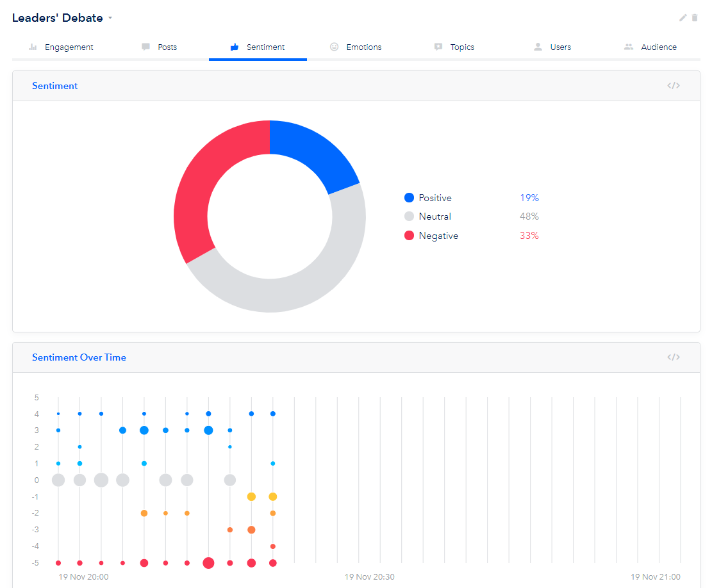
Task: Click the Sentiment panel heading
Action: point(55,86)
